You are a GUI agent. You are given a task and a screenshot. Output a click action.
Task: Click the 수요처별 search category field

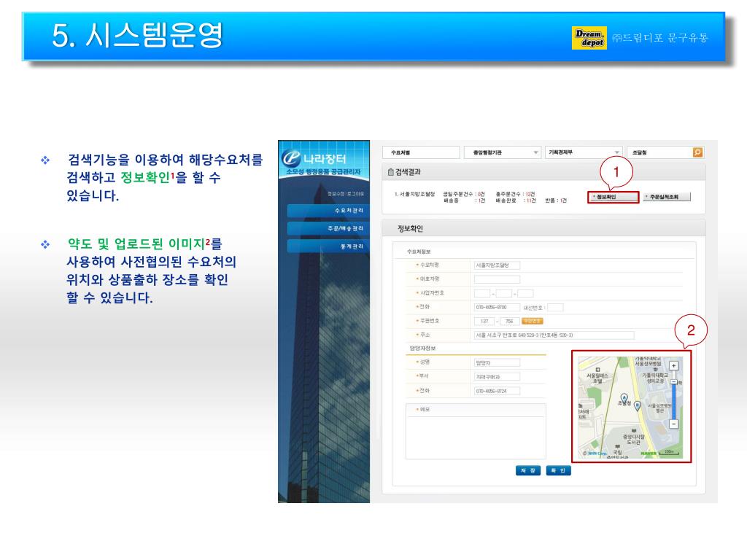(x=421, y=152)
